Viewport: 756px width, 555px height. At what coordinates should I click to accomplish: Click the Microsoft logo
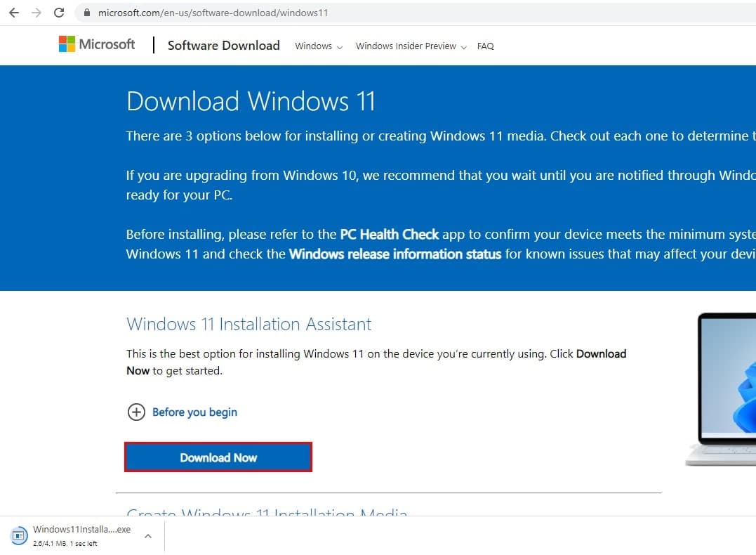coord(97,44)
